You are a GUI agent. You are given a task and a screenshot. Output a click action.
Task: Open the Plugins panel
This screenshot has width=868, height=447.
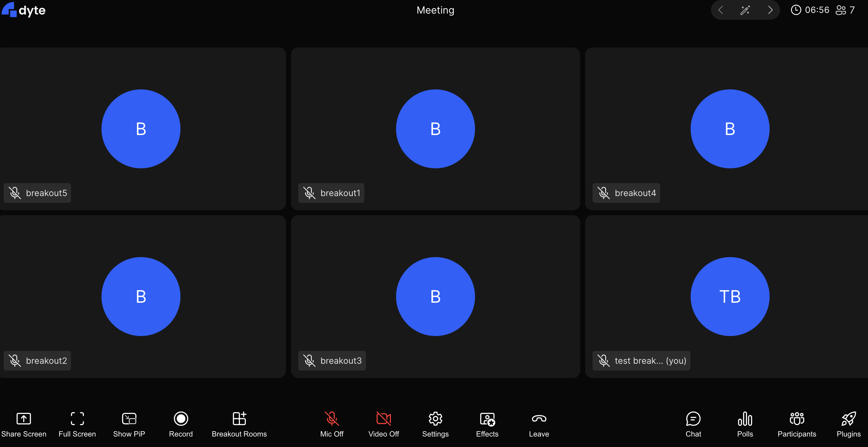tap(848, 419)
